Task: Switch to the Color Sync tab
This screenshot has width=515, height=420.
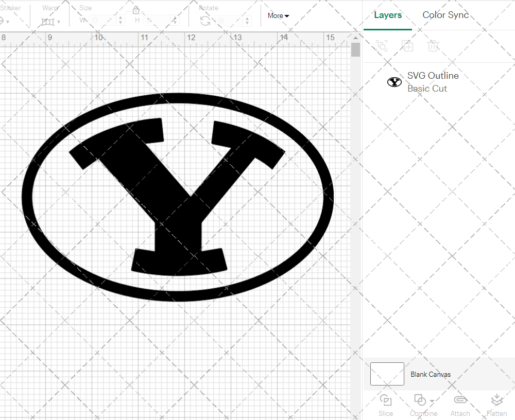Action: 445,15
